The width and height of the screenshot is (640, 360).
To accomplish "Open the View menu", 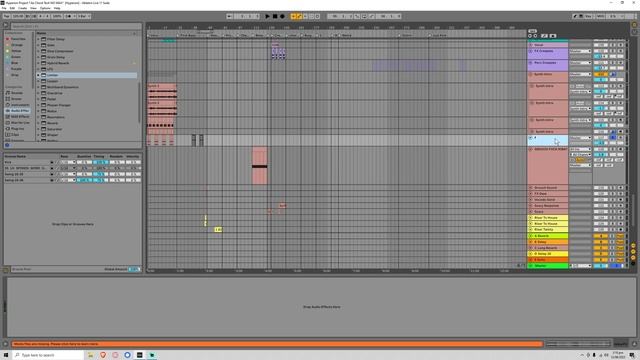I will [33, 8].
